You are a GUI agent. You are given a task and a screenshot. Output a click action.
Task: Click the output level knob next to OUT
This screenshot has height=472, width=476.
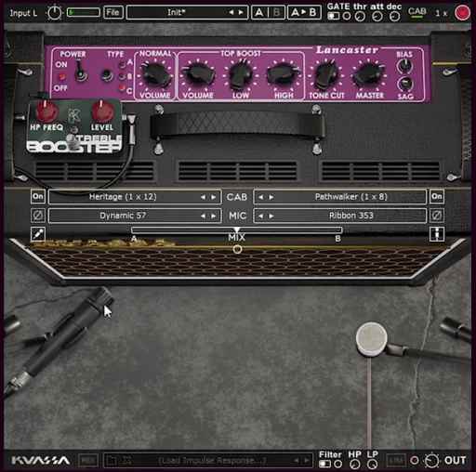pos(431,461)
